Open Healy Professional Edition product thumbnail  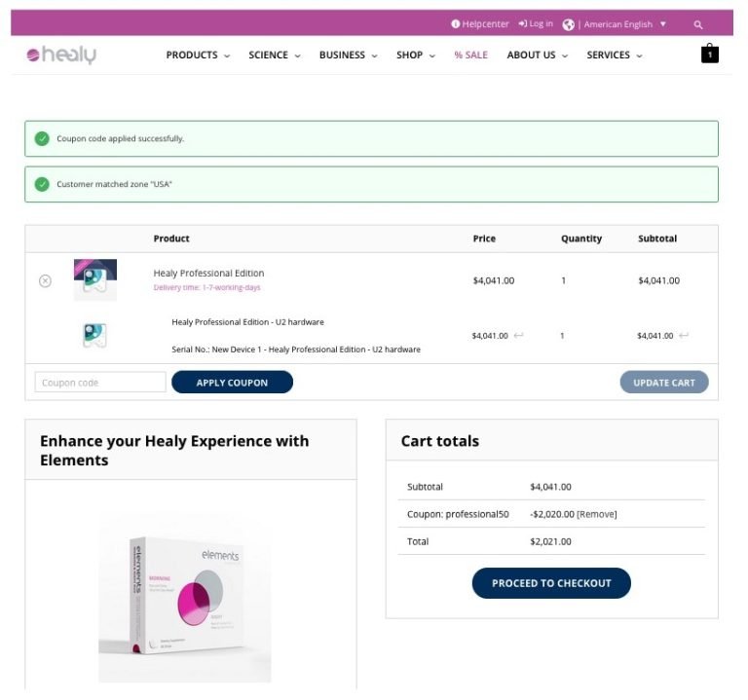[x=95, y=280]
